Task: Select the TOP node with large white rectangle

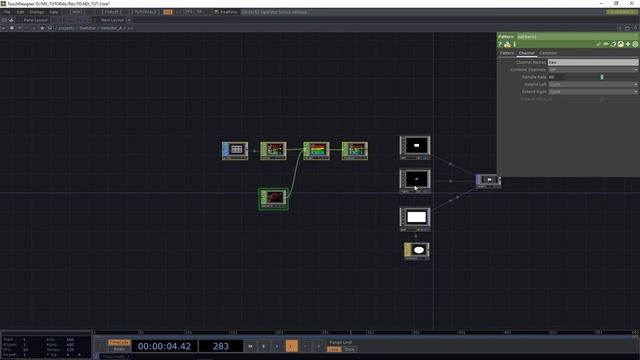Action: tap(415, 219)
